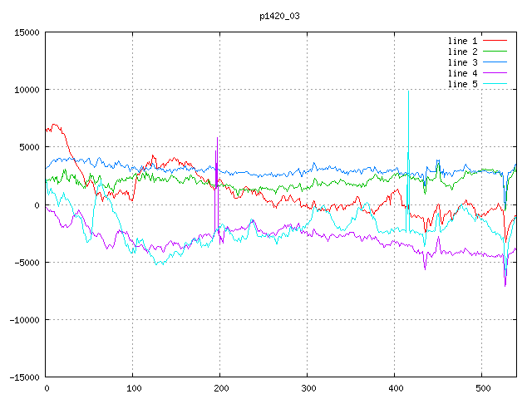Click x-axis label 500
The height and width of the screenshot is (399, 532).
pos(483,388)
